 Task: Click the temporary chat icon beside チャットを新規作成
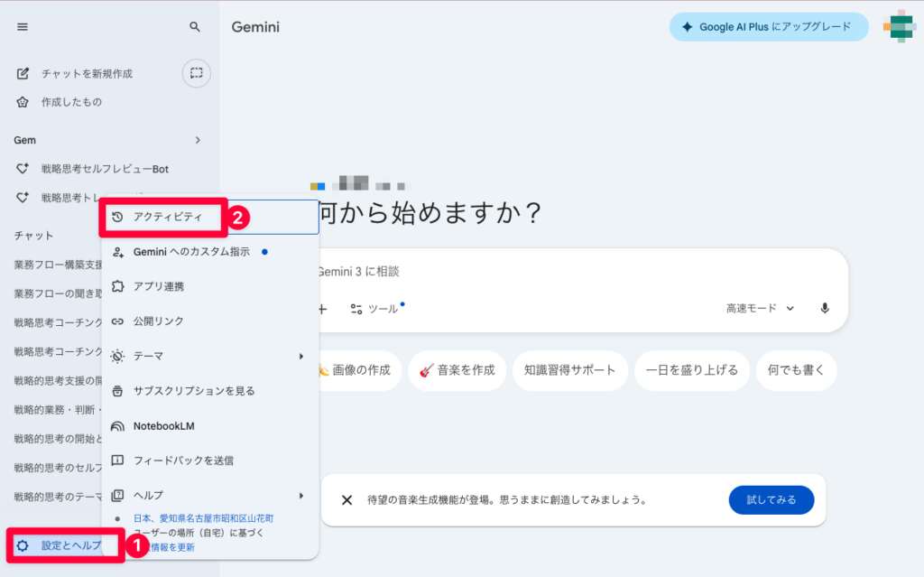(196, 73)
